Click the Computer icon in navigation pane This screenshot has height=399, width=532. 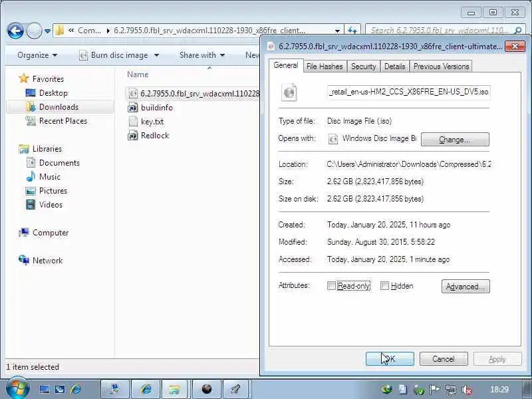[24, 232]
